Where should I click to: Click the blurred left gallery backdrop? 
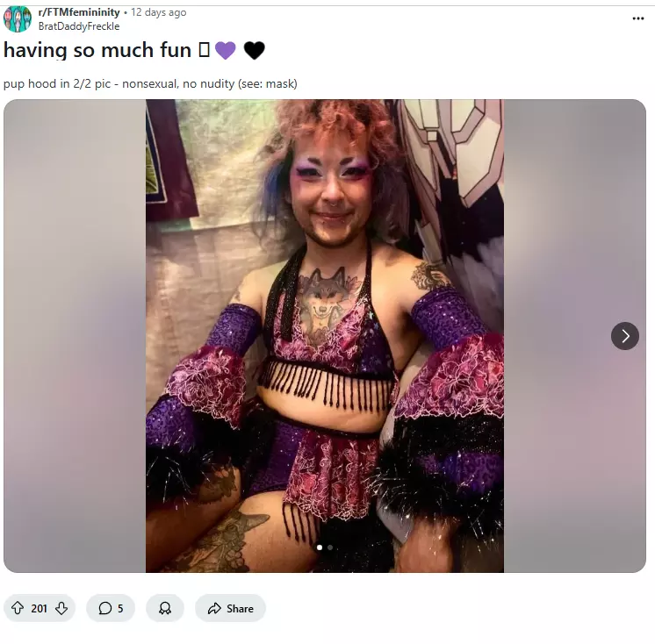pyautogui.click(x=75, y=335)
